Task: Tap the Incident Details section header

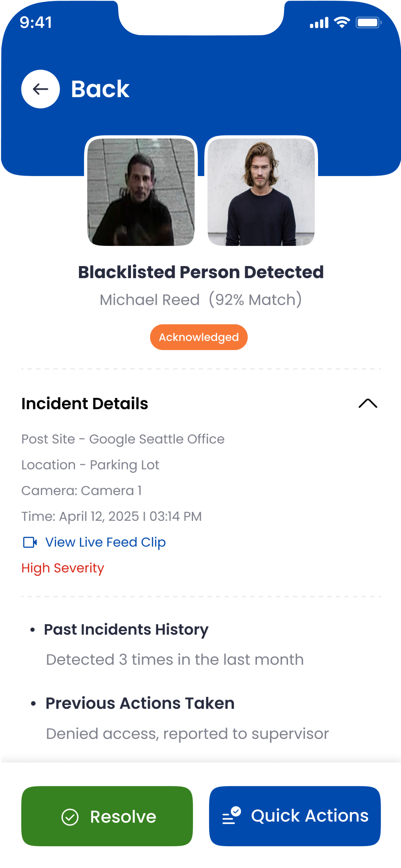Action: 85,403
